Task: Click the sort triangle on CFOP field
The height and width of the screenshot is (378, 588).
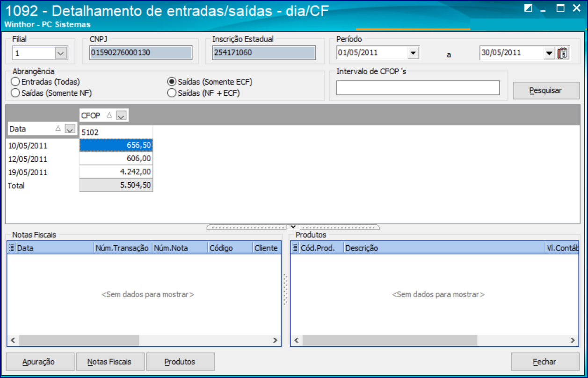Action: click(109, 115)
